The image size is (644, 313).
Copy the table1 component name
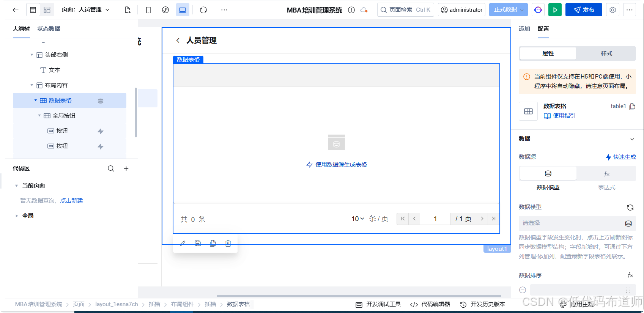632,107
